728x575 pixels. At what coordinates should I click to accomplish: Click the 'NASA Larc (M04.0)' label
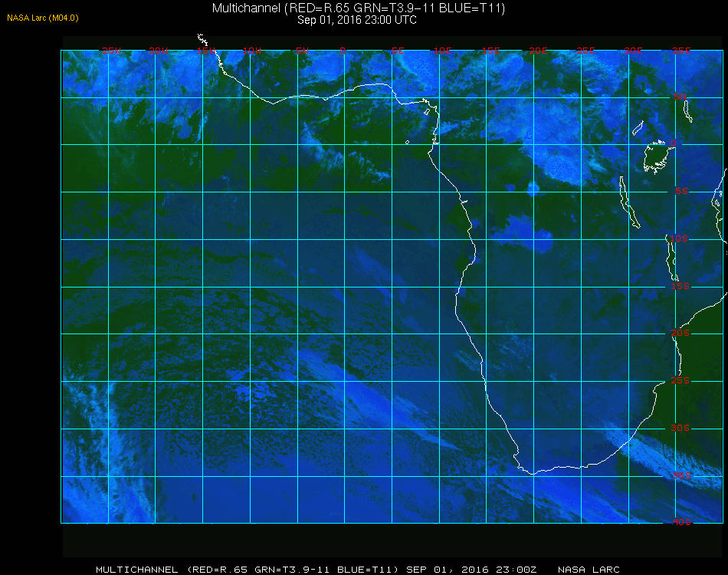pos(43,18)
